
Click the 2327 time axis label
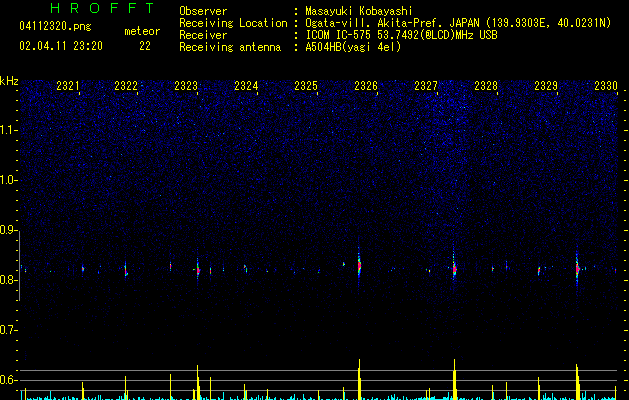(x=426, y=86)
